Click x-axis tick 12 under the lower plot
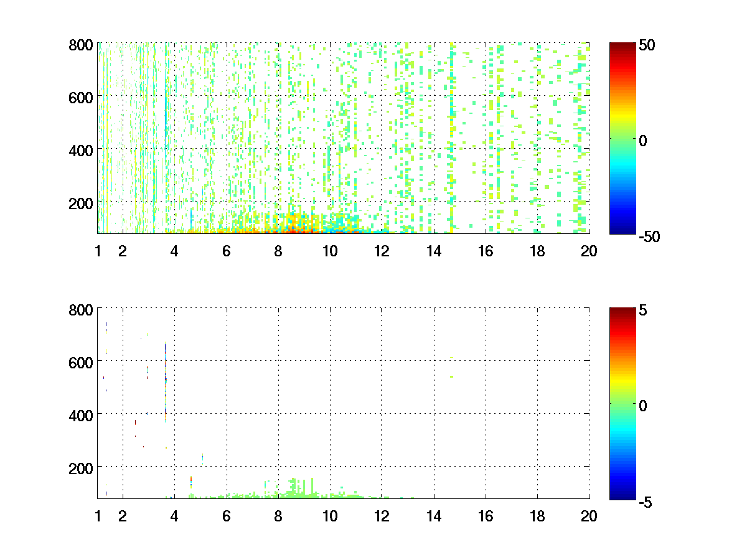 (x=382, y=516)
